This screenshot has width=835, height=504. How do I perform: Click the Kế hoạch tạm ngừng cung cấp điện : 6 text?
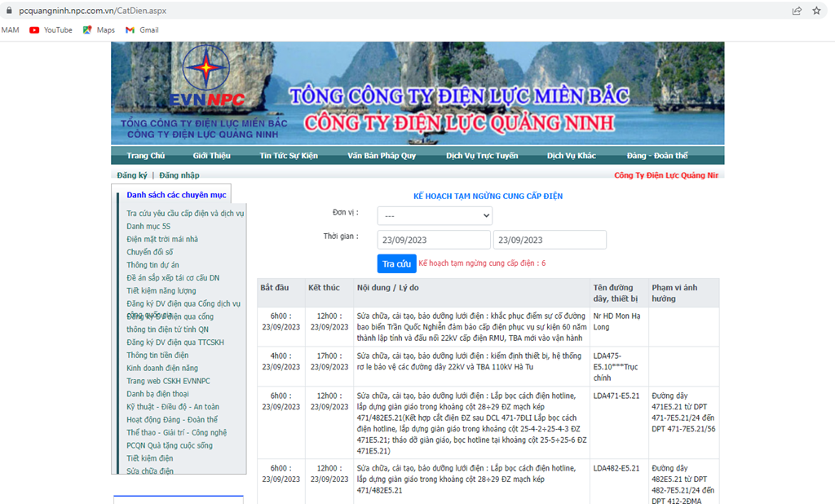tap(482, 263)
